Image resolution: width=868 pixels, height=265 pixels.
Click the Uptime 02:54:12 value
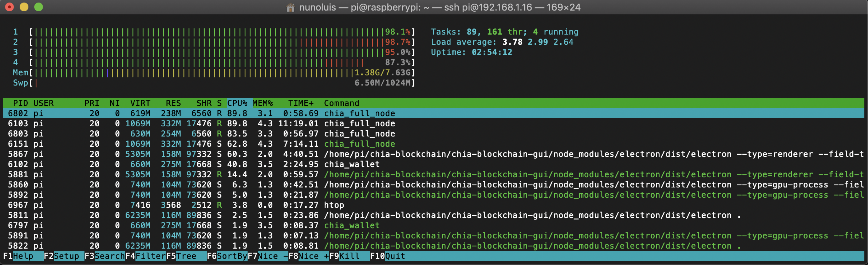pos(492,52)
